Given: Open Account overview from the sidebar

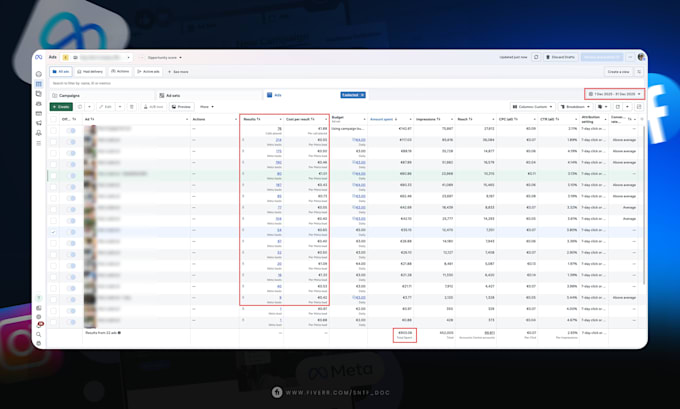Looking at the screenshot, I should pyautogui.click(x=39, y=74).
